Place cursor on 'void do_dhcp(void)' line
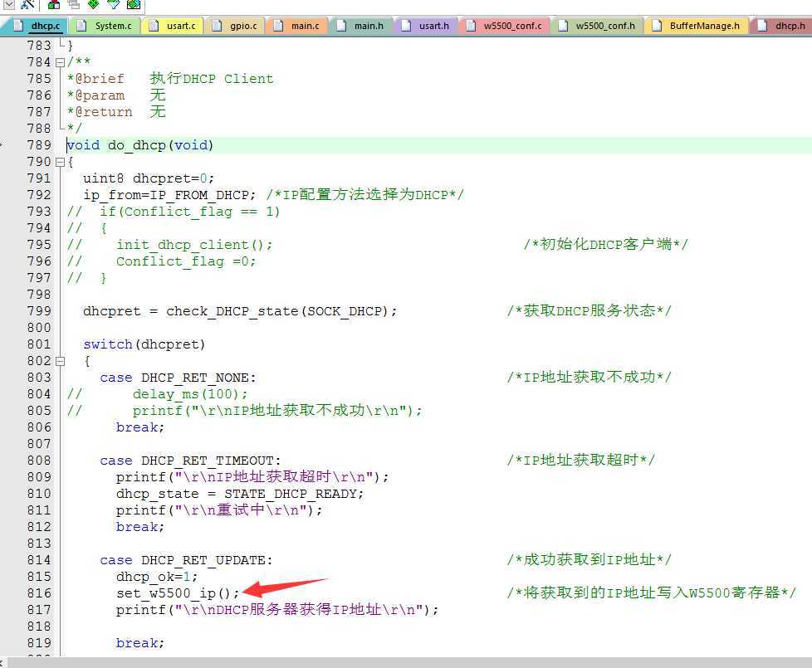Viewport: 812px width, 668px height. point(139,145)
